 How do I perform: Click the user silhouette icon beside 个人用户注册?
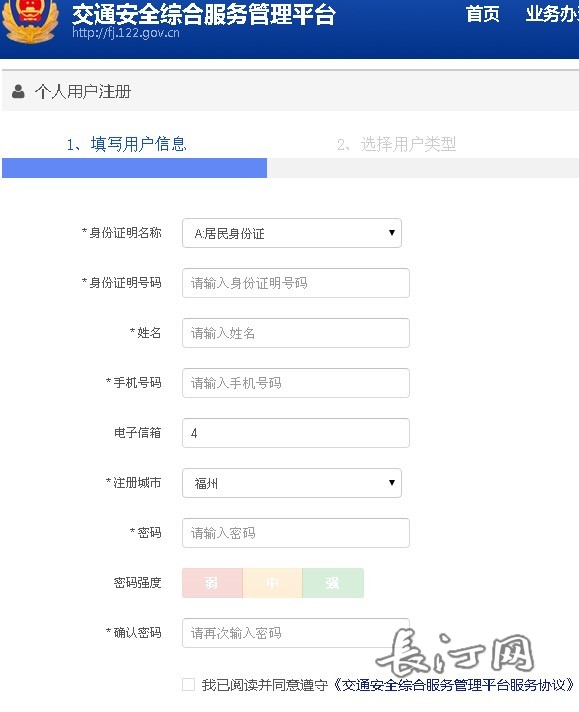pos(18,91)
